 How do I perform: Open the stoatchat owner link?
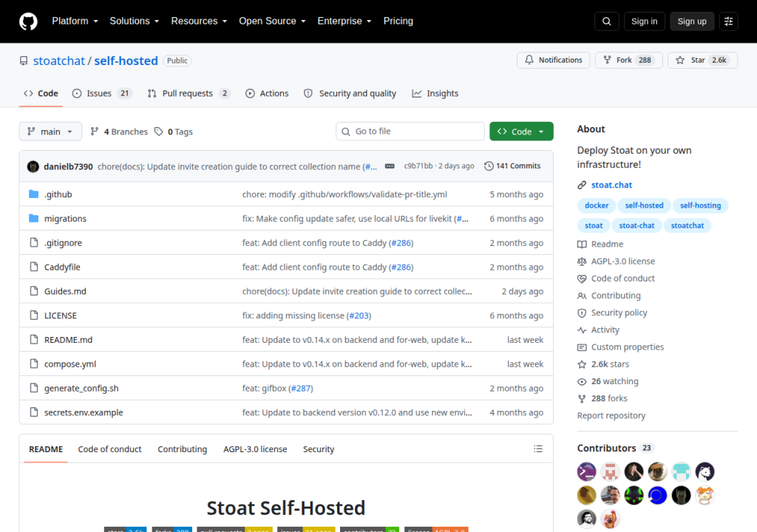pos(59,61)
